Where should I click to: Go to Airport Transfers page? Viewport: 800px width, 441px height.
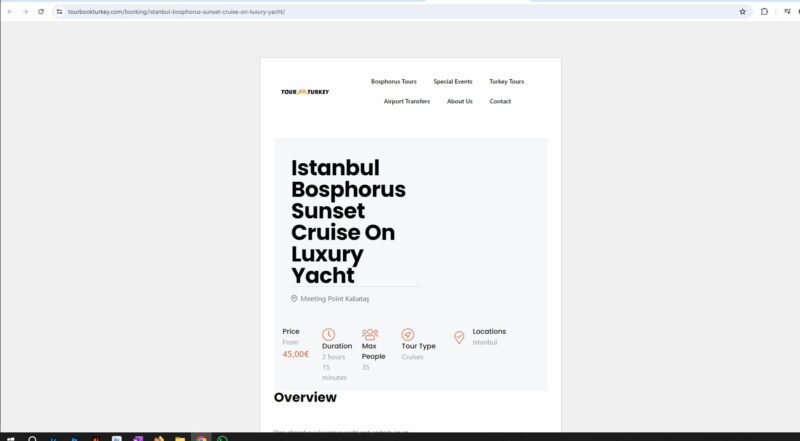pyautogui.click(x=407, y=101)
